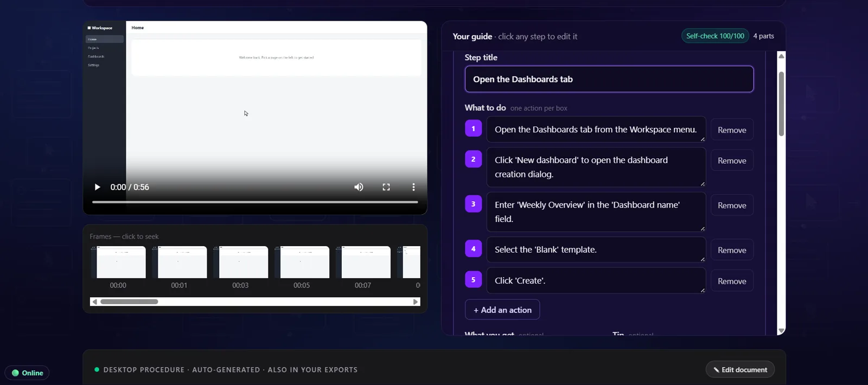Click frames strip scroll-left arrow
This screenshot has width=868, height=385.
tap(95, 301)
